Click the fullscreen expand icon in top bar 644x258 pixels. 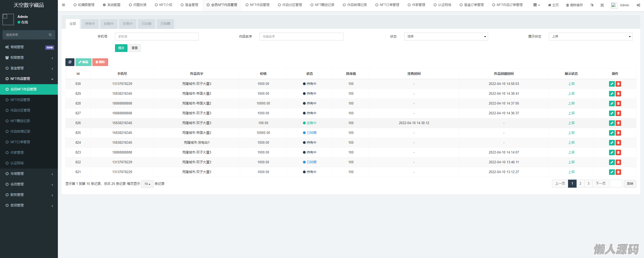coord(602,5)
